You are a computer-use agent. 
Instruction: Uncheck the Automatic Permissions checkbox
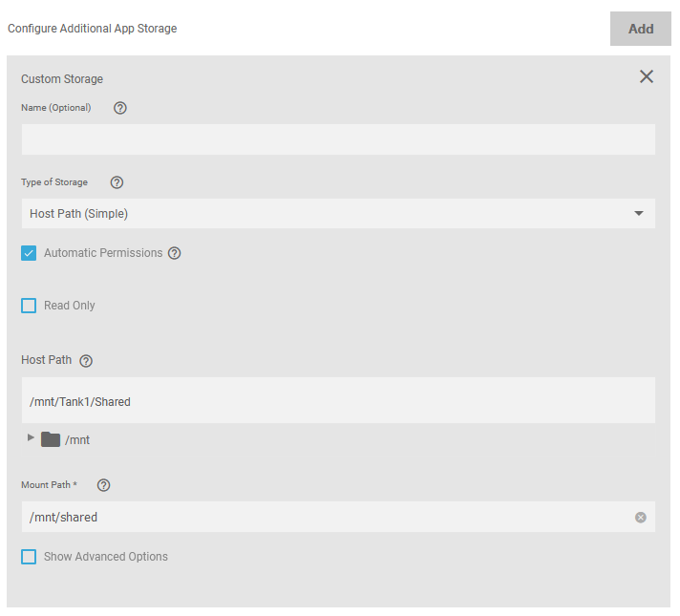pos(29,253)
